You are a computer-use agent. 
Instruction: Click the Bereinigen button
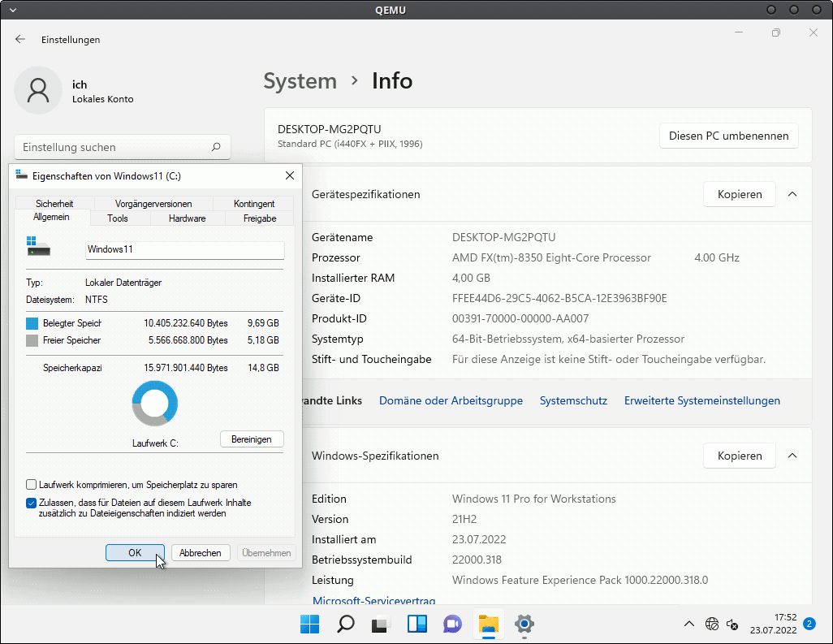(x=252, y=439)
